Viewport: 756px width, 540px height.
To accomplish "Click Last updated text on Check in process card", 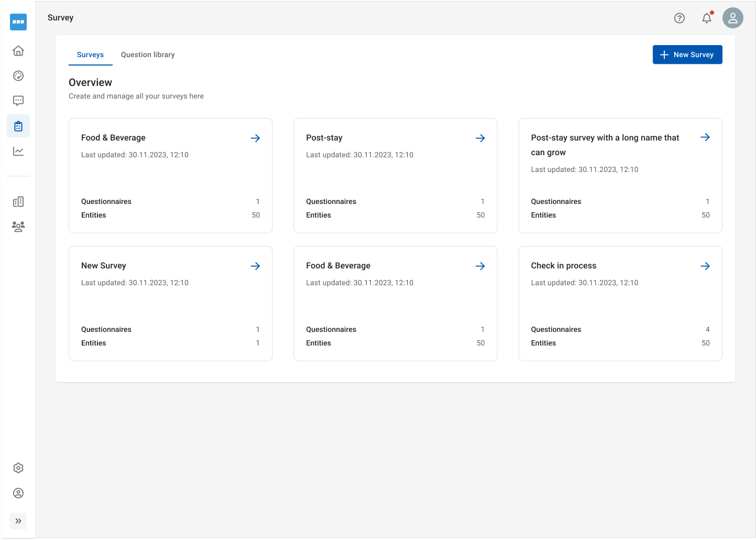I will click(585, 283).
